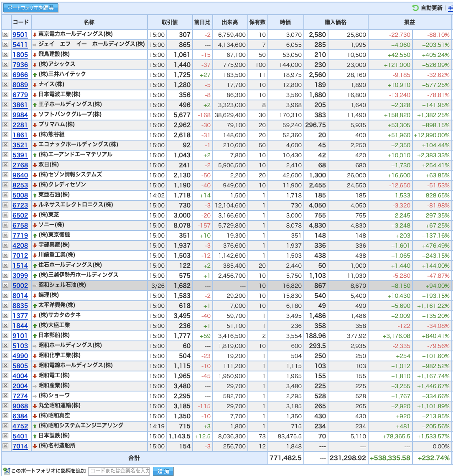Click the name 東京電力ホールディングス(株)
Image resolution: width=453 pixels, height=476 pixels.
(76, 34)
